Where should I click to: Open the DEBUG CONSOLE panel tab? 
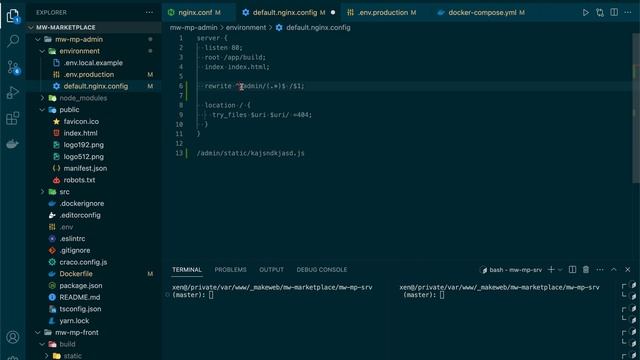[x=322, y=270]
